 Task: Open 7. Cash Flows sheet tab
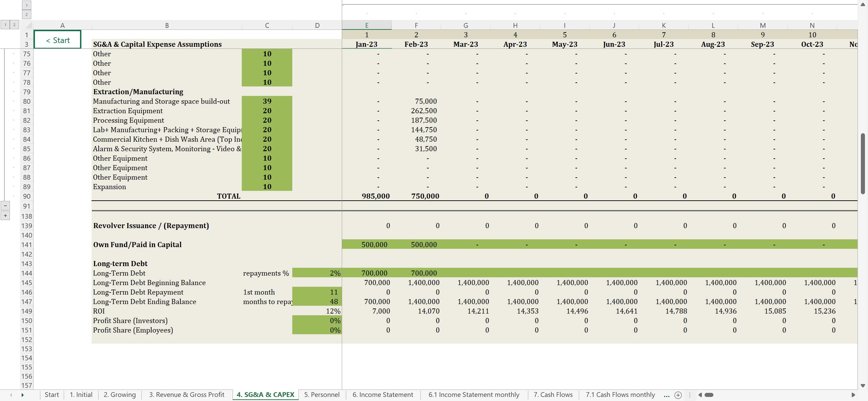(x=553, y=395)
